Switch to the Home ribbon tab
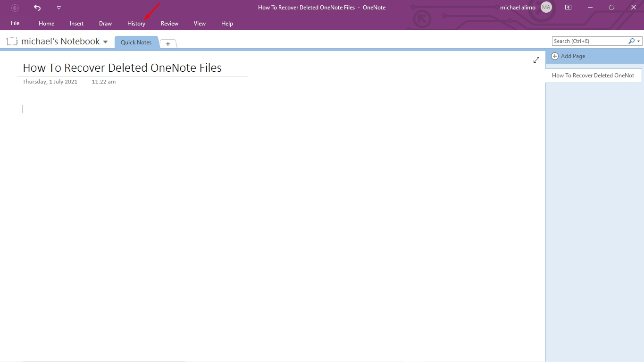Viewport: 644px width, 362px height. tap(46, 23)
